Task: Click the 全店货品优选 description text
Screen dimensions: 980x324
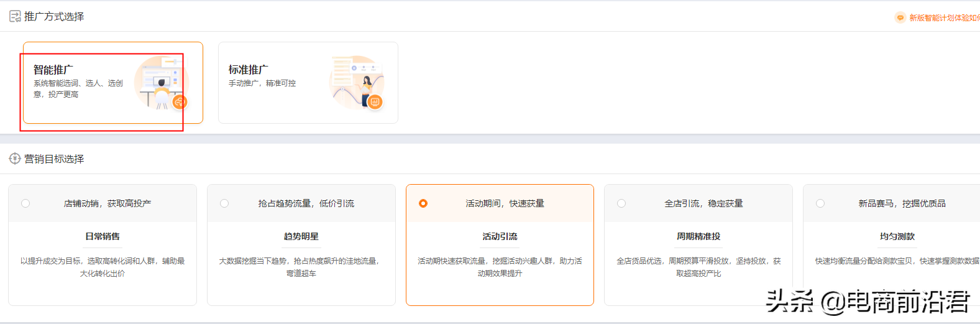Action: pos(698,267)
